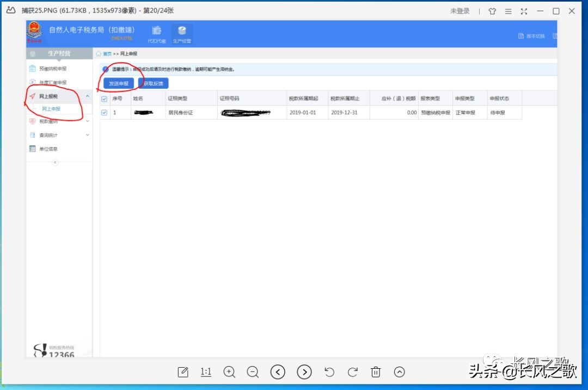Collapse the sidebar with the round arrow handle

pos(55,162)
